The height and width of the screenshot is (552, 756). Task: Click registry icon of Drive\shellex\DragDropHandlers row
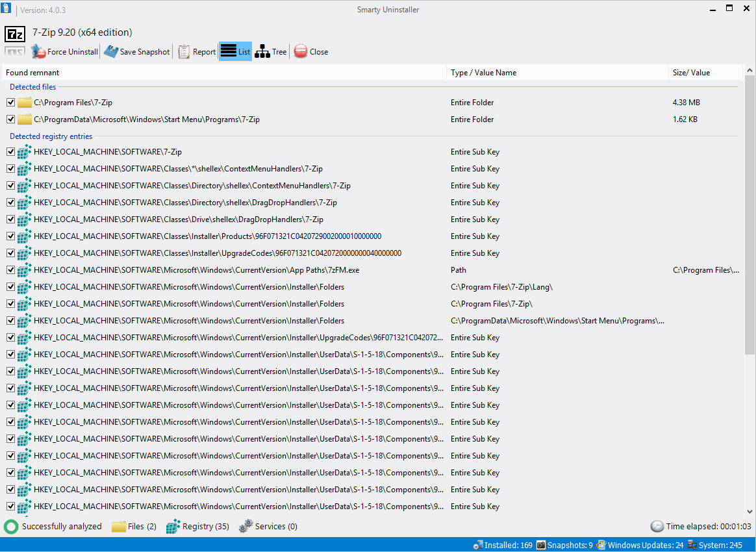[25, 220]
